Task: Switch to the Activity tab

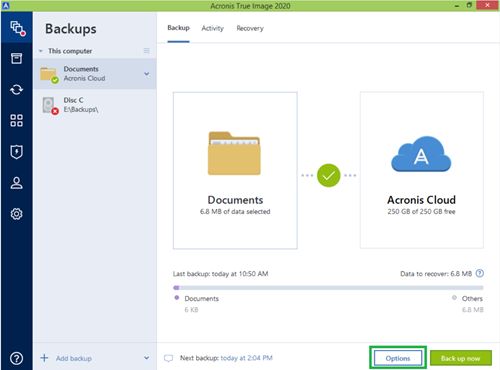Action: pos(212,28)
